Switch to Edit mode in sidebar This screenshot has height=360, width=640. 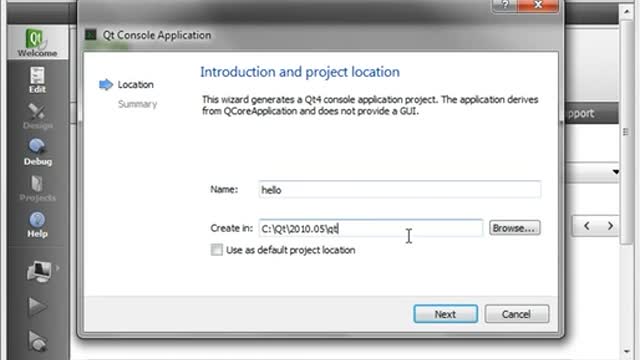(x=38, y=80)
